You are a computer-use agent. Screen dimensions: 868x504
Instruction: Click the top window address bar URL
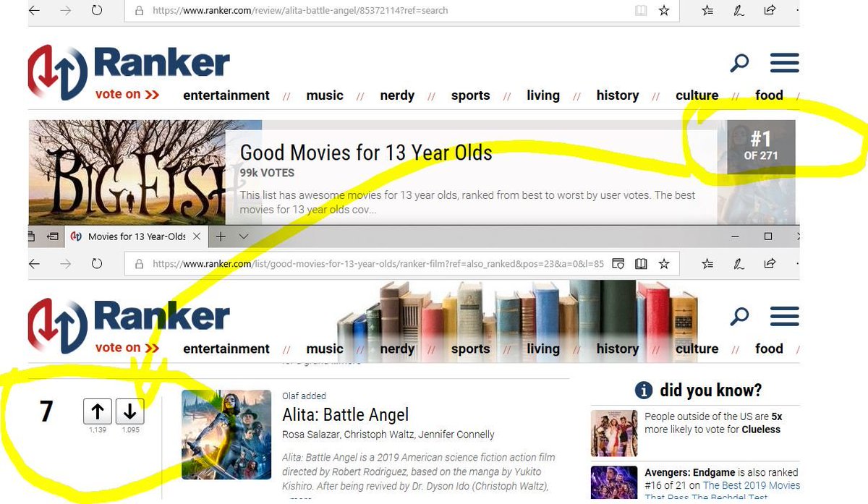coord(300,11)
